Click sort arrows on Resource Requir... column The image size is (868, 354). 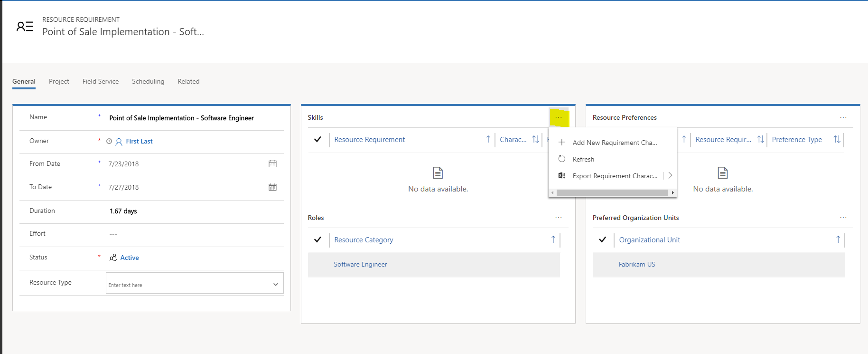click(760, 139)
